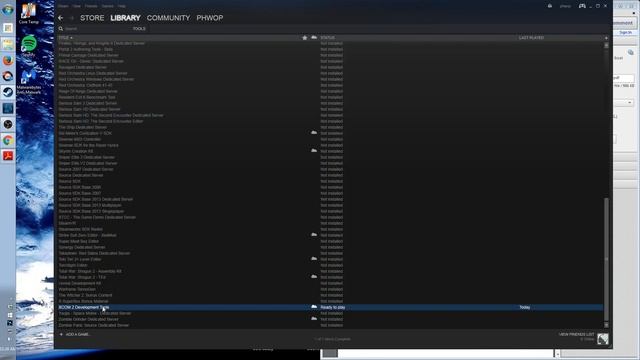Image resolution: width=640 pixels, height=360 pixels.
Task: Select Sid Meier's Civilization V SDK row
Action: tap(330, 133)
